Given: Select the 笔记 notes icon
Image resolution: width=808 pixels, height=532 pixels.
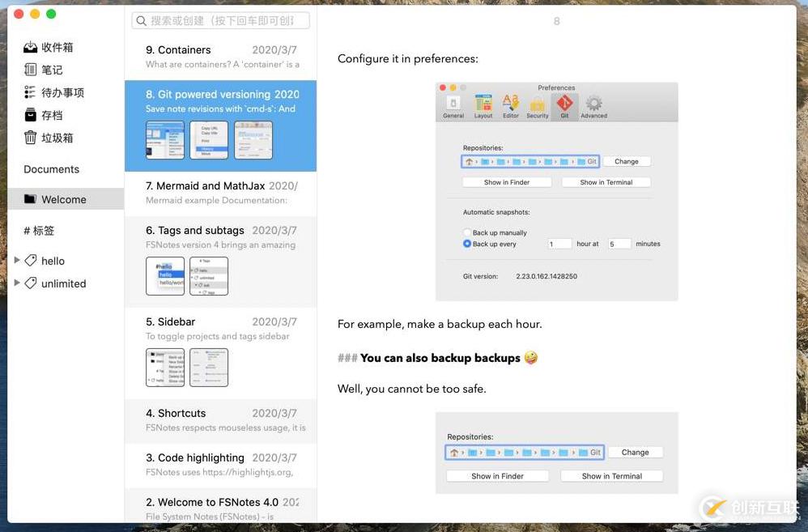Looking at the screenshot, I should [31, 70].
